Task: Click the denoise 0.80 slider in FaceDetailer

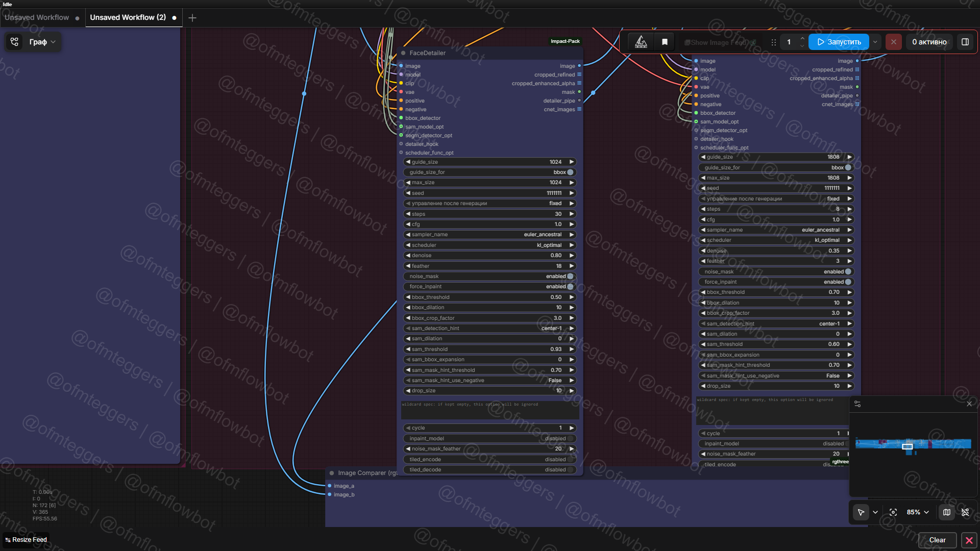Action: pyautogui.click(x=489, y=256)
